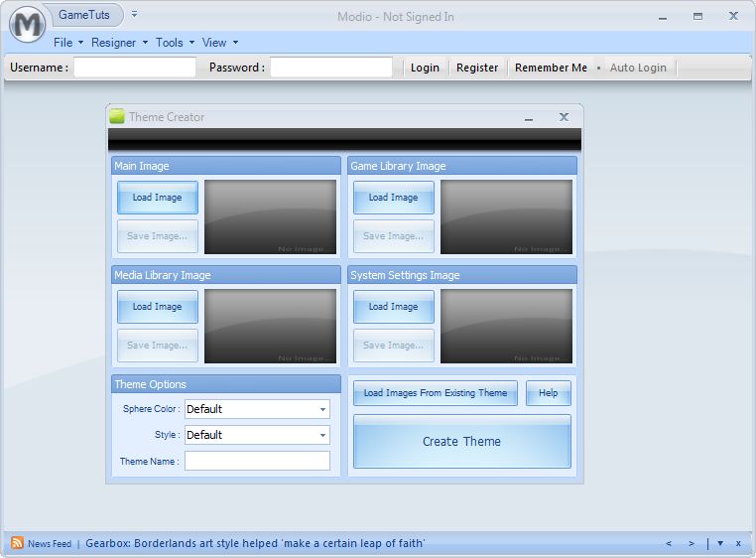Click the green Theme Creator window icon
The height and width of the screenshot is (558, 756).
coord(117,117)
